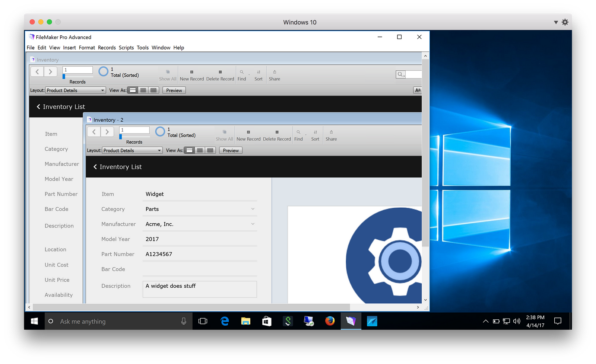Click Share in Inventory - 2 toolbar

tap(331, 136)
